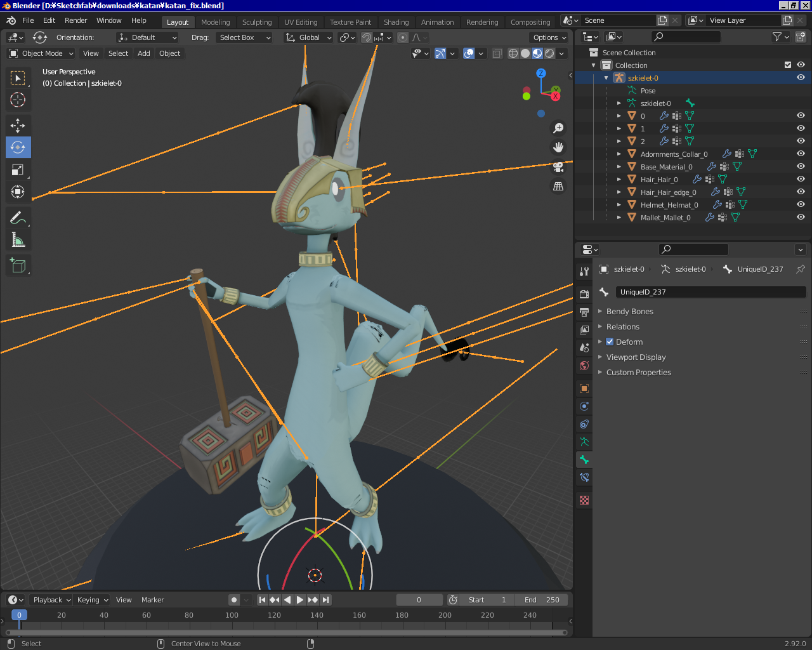Click the Options button in the header

click(x=549, y=37)
